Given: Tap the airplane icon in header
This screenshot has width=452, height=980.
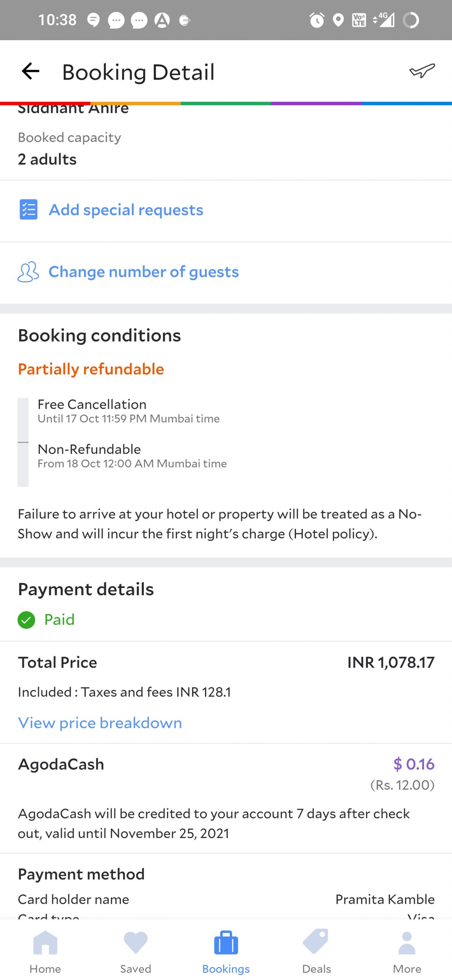Looking at the screenshot, I should click(422, 71).
